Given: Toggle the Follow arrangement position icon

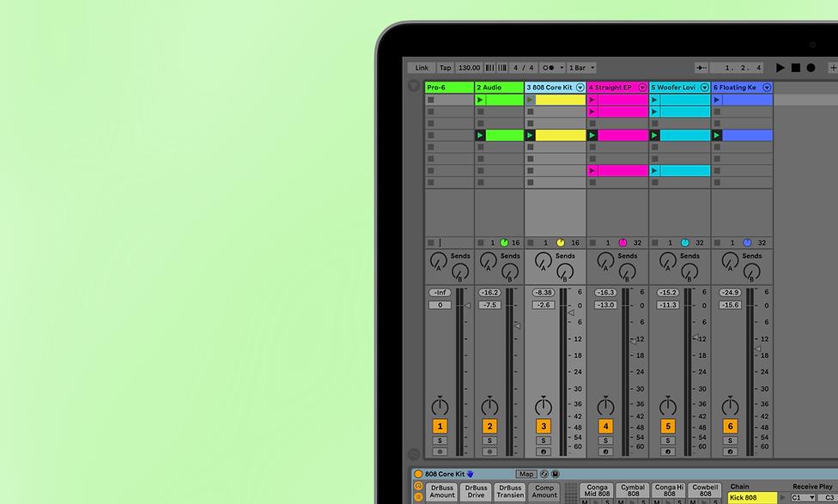Looking at the screenshot, I should [x=701, y=68].
